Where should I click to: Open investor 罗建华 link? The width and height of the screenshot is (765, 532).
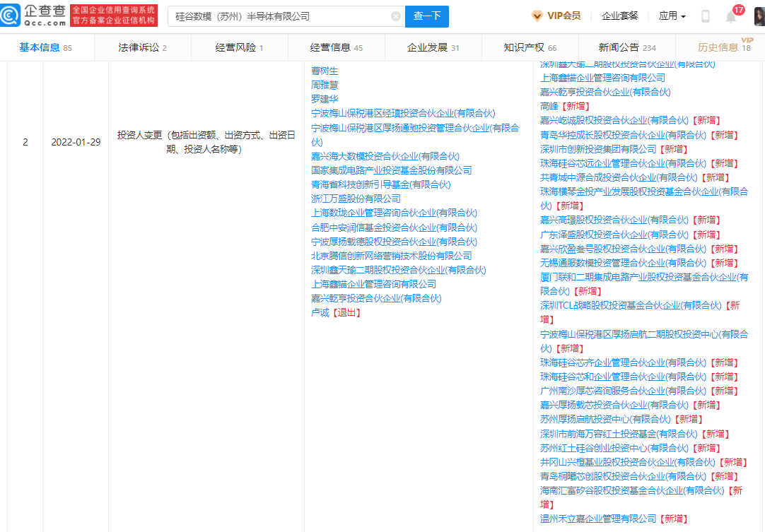[325, 100]
